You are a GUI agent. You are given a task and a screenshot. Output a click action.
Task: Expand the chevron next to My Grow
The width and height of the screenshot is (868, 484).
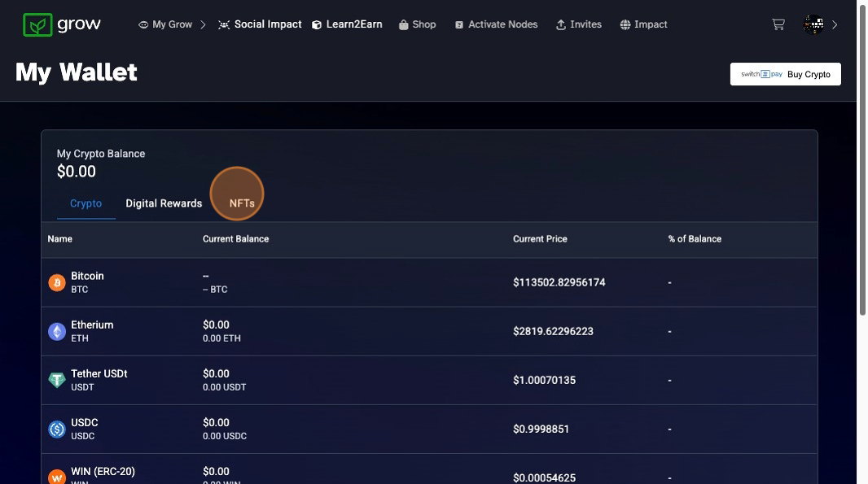click(x=204, y=24)
